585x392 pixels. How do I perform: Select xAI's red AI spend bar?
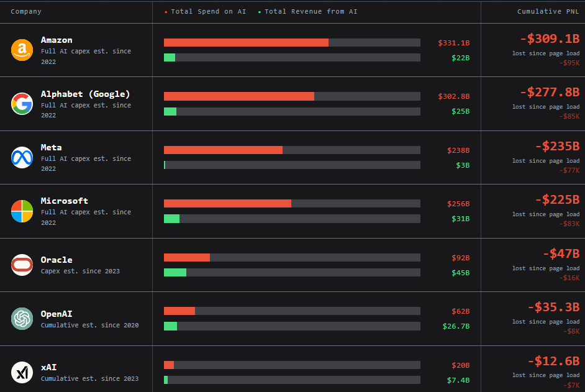tap(169, 365)
